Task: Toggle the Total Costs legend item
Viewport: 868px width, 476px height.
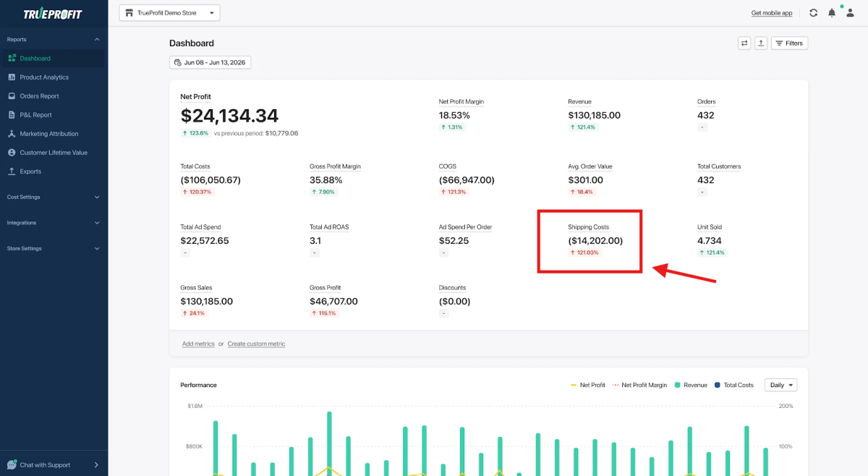Action: click(733, 385)
